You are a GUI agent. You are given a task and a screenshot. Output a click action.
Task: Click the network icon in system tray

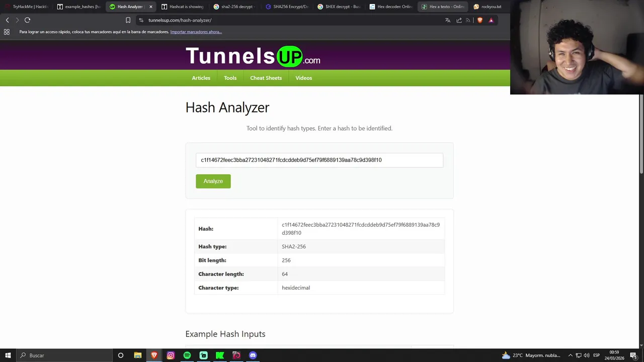[579, 355]
